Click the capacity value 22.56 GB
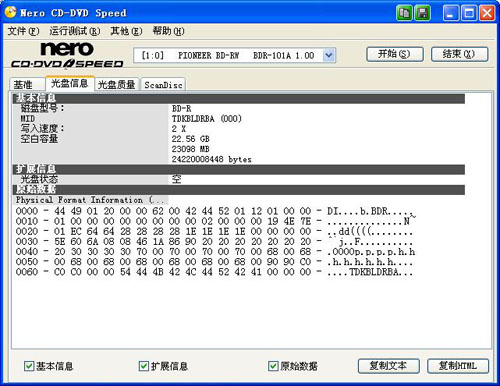The width and height of the screenshot is (500, 386). click(191, 139)
